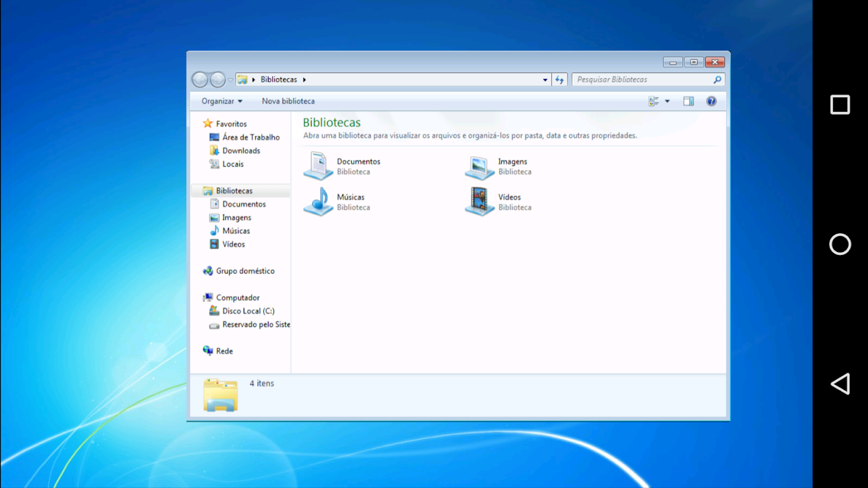Click the Nova biblioteca button
Viewport: 868px width, 488px height.
[288, 101]
